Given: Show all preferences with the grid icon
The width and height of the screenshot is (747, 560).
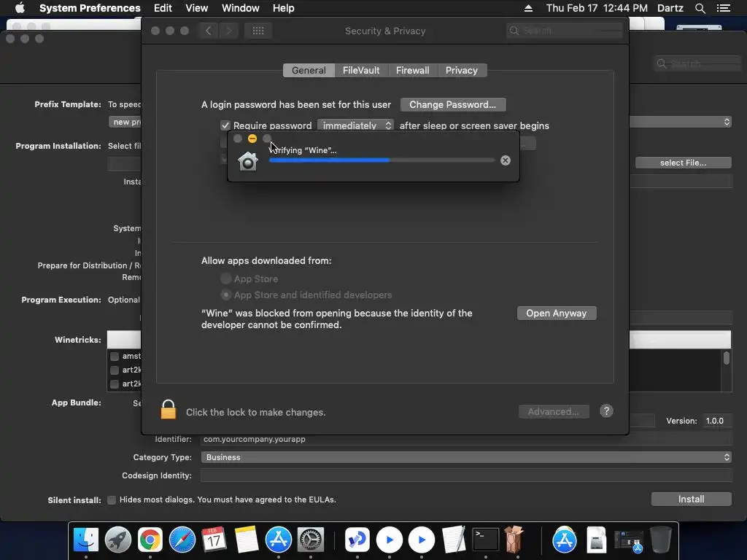Looking at the screenshot, I should pyautogui.click(x=258, y=31).
